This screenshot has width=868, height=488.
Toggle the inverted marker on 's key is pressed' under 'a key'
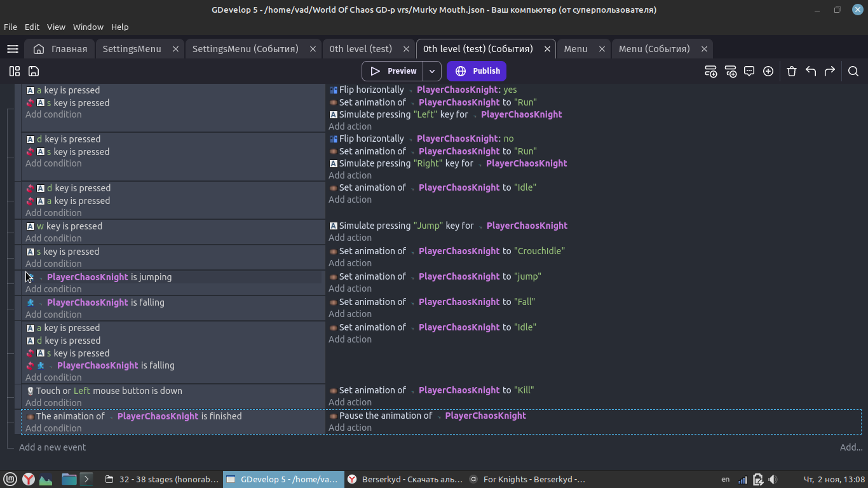(x=30, y=103)
